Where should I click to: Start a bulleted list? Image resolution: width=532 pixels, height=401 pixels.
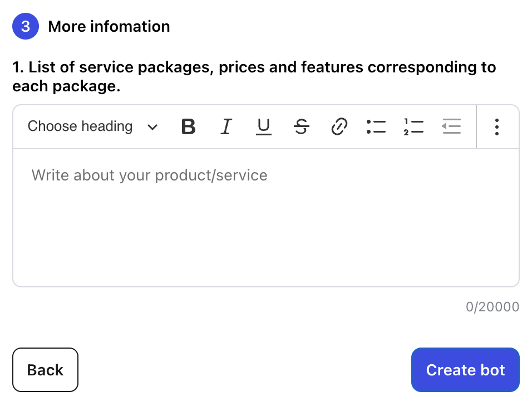pos(376,127)
